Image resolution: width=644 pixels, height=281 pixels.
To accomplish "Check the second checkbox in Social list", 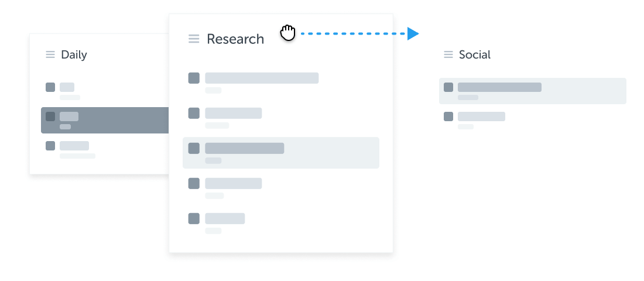I will point(448,116).
